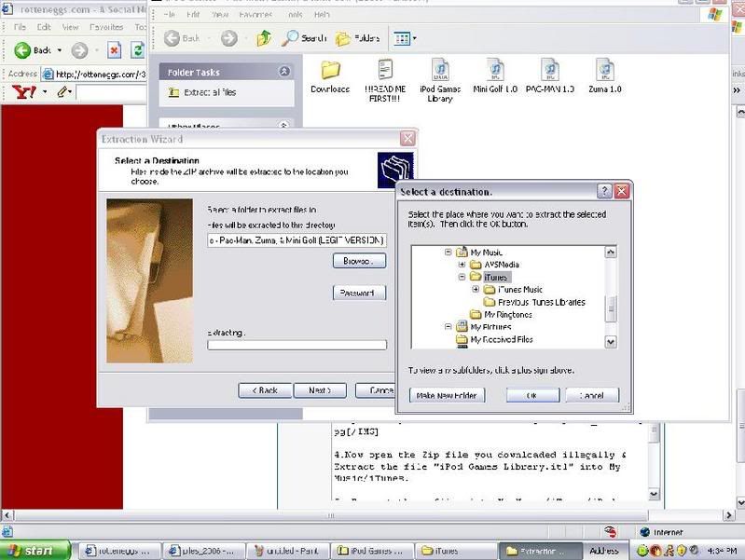Click OK in Select a destination dialog
745x560 pixels.
[532, 395]
